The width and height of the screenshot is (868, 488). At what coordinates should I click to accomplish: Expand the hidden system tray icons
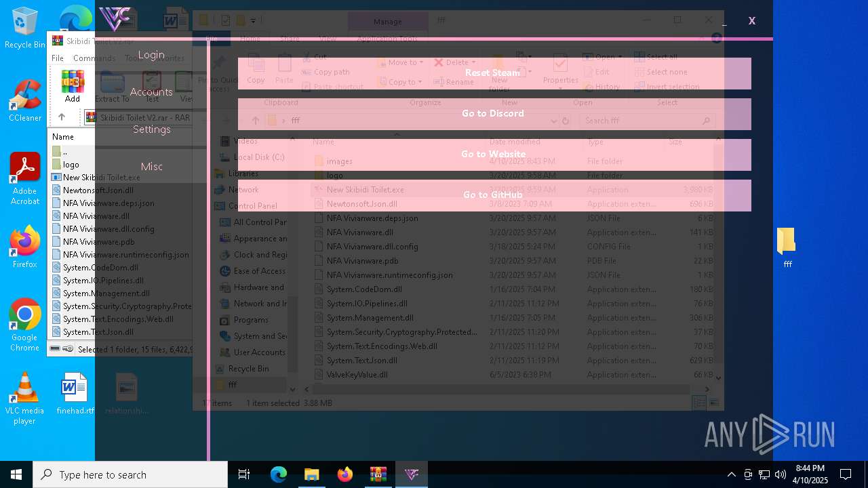pyautogui.click(x=731, y=474)
